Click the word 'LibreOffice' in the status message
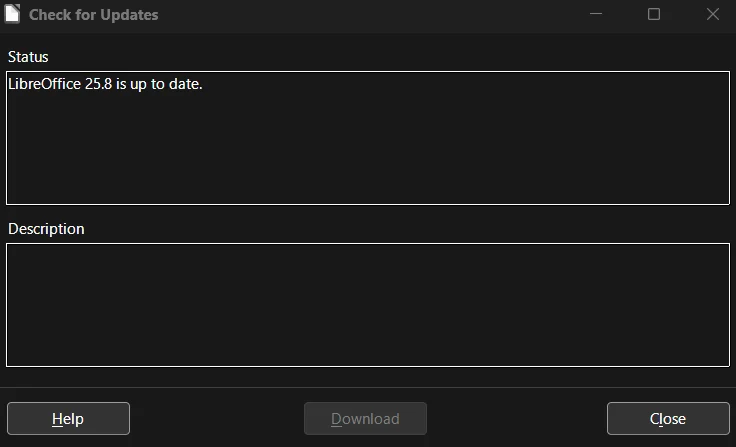This screenshot has width=736, height=447. point(45,84)
